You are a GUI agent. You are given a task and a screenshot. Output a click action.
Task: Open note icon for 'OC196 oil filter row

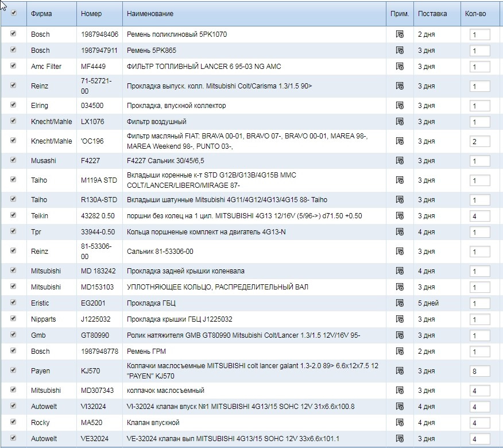pos(400,141)
